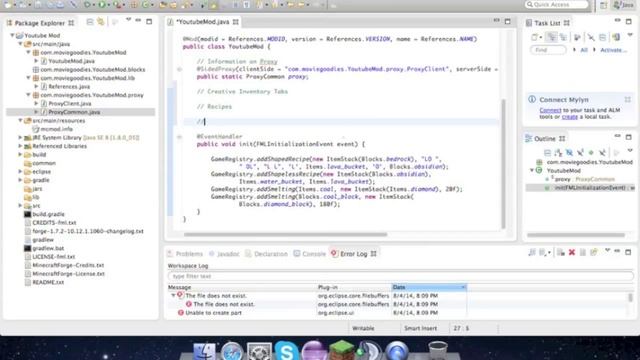The height and width of the screenshot is (360, 640).
Task: Click the Find field in Task List
Action: coord(548,50)
